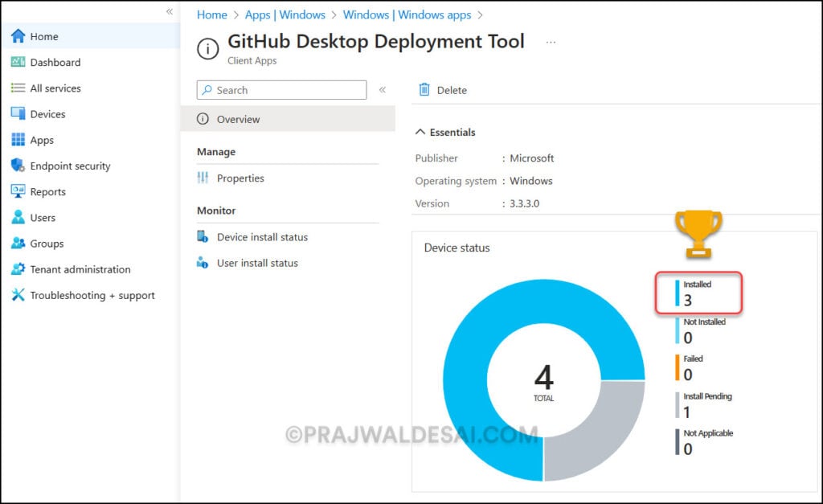Click User install status icon
823x504 pixels.
pos(203,263)
